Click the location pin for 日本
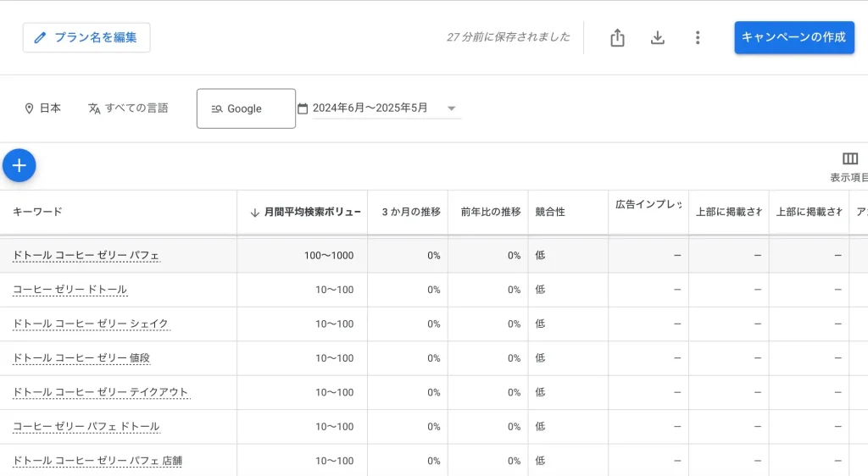 30,108
